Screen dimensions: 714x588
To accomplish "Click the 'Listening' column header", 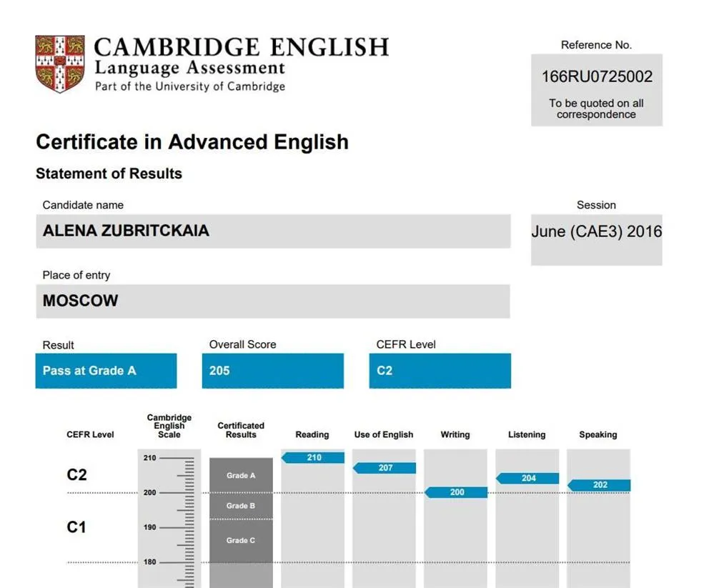I will point(527,434).
